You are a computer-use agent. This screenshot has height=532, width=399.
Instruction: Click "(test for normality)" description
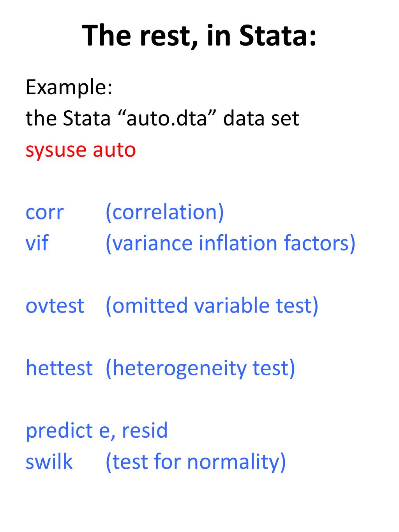coord(196,462)
